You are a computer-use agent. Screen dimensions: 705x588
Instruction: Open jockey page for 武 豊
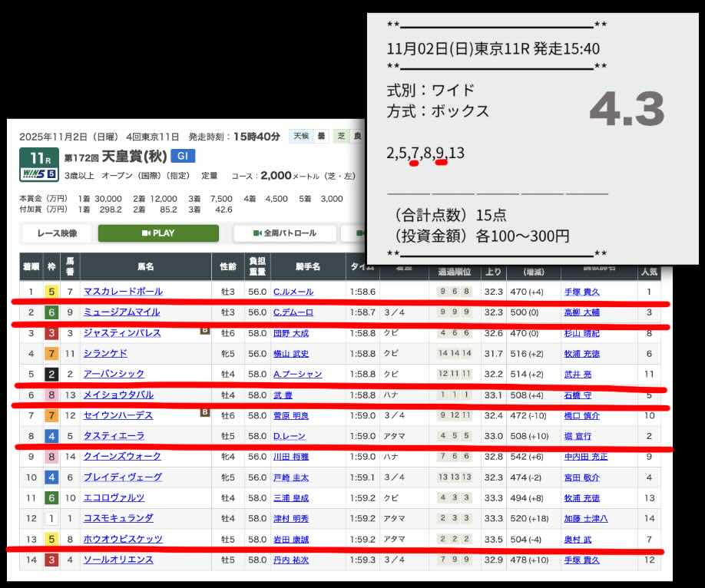pyautogui.click(x=282, y=395)
